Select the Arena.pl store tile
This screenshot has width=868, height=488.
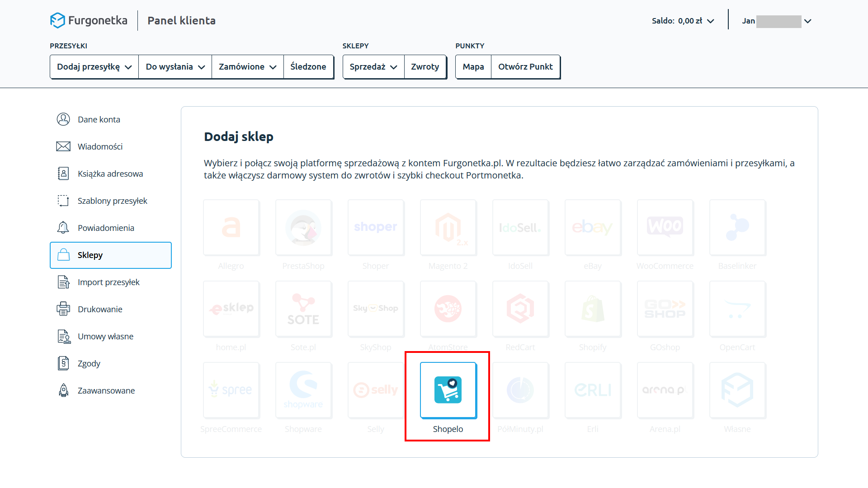click(x=665, y=390)
